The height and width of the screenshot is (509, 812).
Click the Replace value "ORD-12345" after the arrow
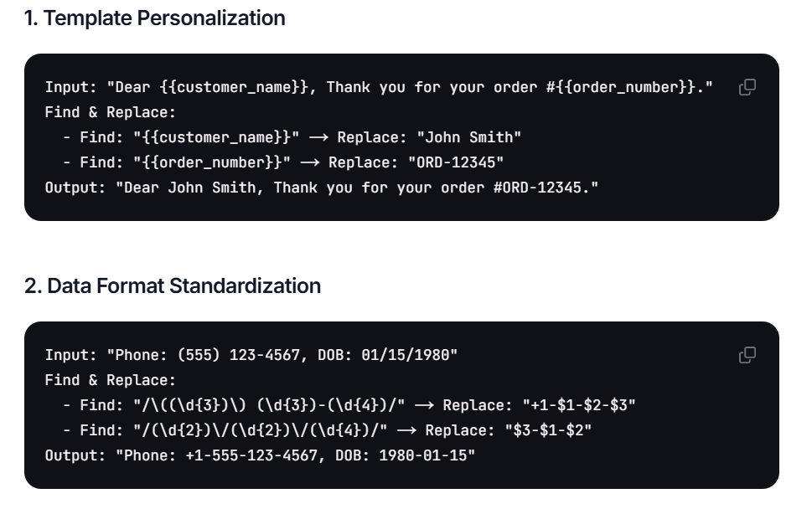pyautogui.click(x=460, y=162)
